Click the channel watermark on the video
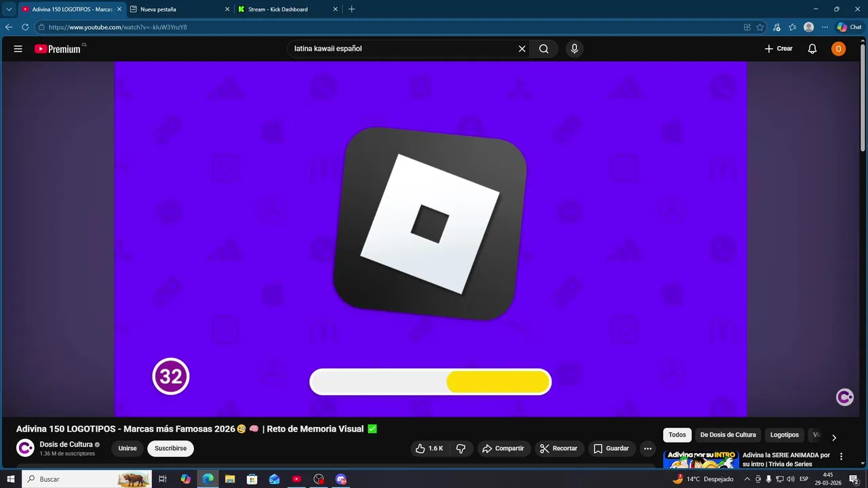Image resolution: width=868 pixels, height=488 pixels. point(845,398)
